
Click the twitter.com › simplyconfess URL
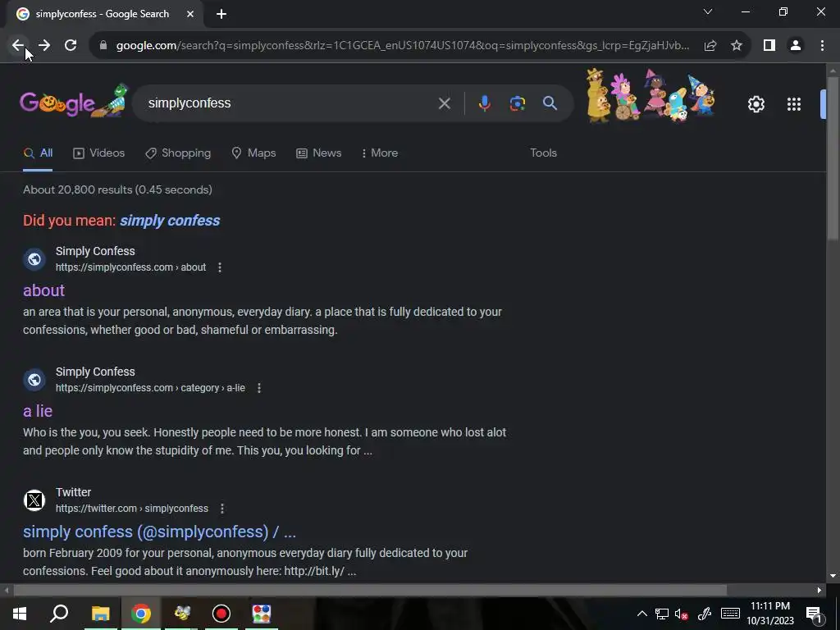[132, 509]
